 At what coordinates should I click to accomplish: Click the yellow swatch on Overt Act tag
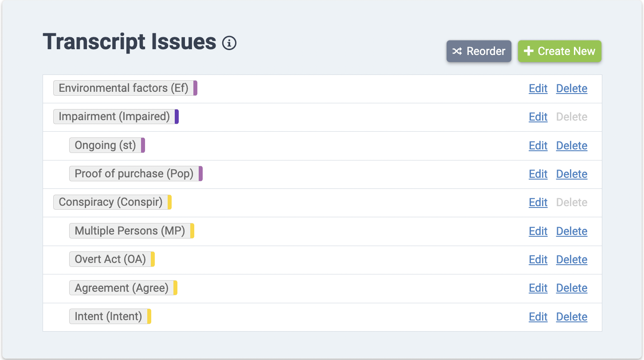click(153, 259)
